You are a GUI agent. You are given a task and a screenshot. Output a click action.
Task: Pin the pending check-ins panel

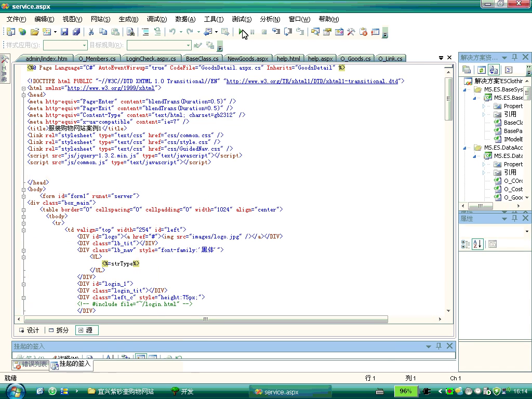click(x=438, y=346)
